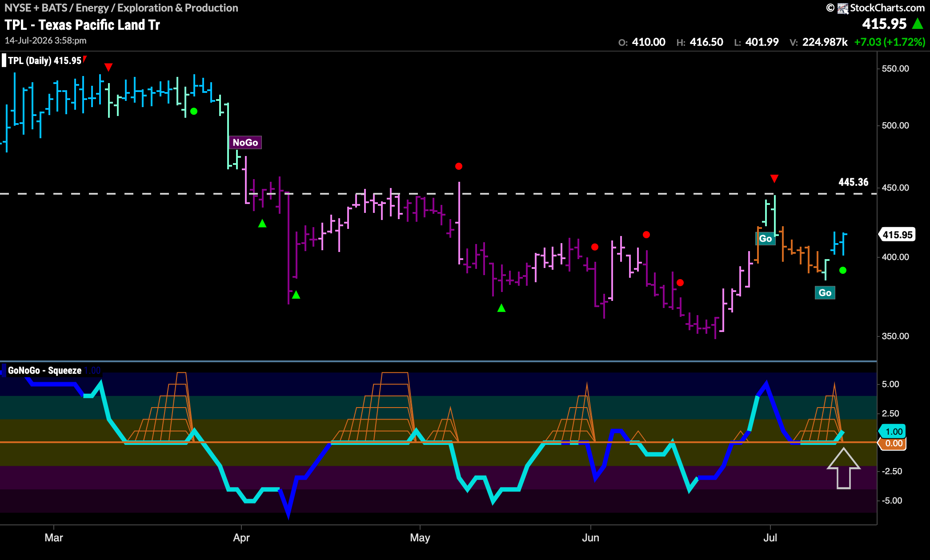Click the 14-Jul-2026 3:58:pm timestamp

click(46, 40)
